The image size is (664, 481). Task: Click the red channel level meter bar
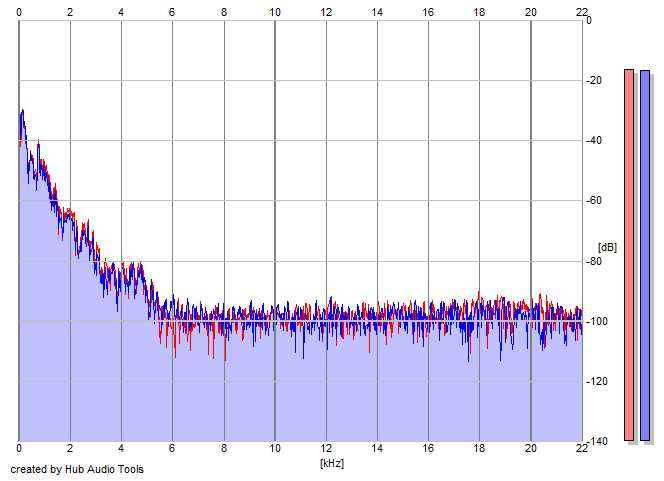point(629,255)
